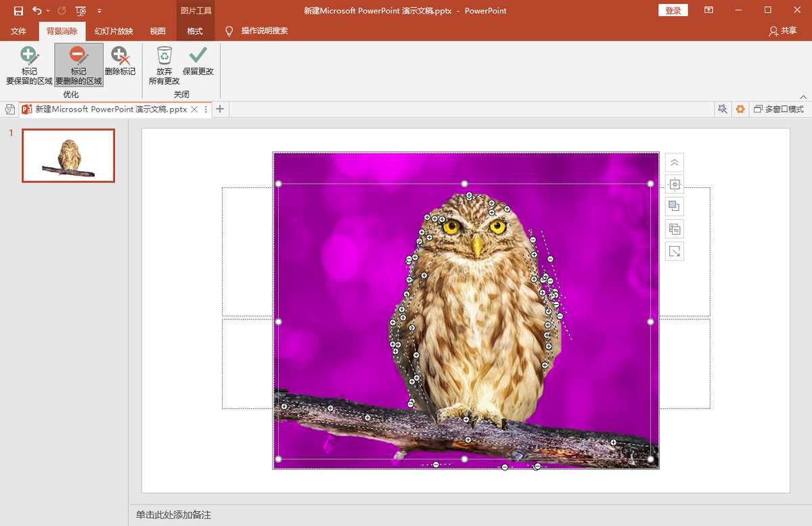The image size is (812, 526).
Task: Start slideshow from the quick access toolbar
Action: point(81,11)
